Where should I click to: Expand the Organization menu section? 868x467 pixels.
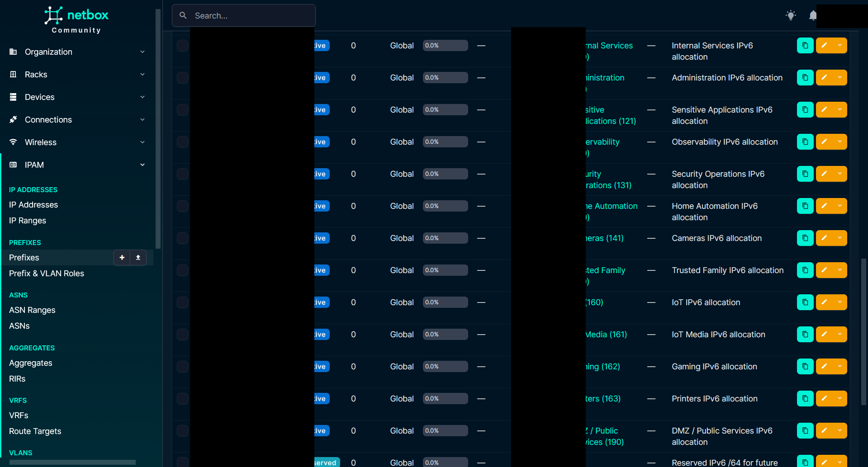pyautogui.click(x=77, y=52)
